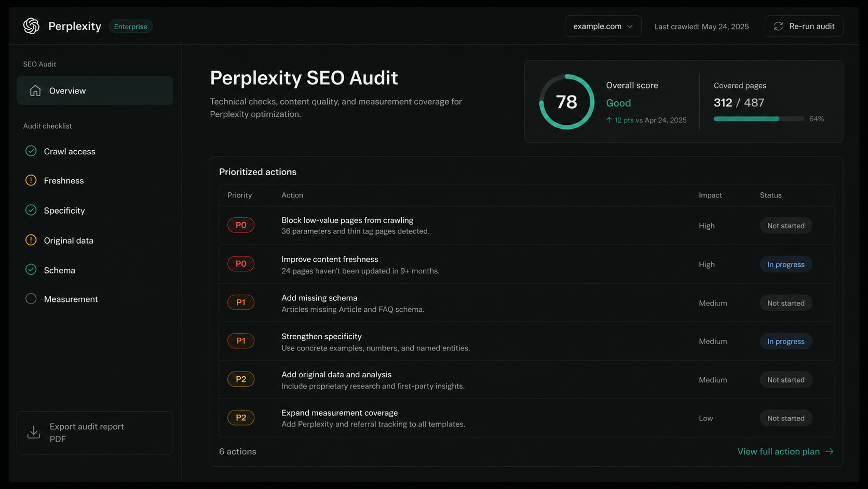Click In progress status for Improve content freshness
The width and height of the screenshot is (868, 489).
point(786,264)
